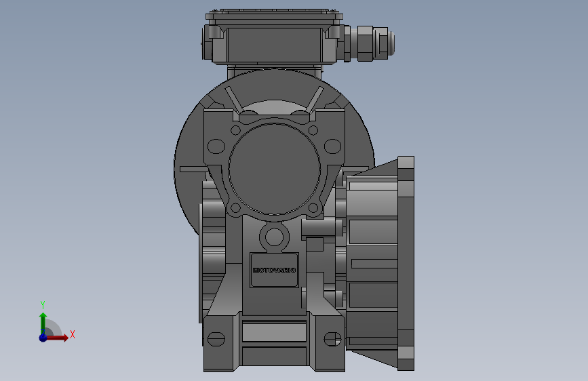Select the round oil plug above the nameplate

pyautogui.click(x=274, y=237)
